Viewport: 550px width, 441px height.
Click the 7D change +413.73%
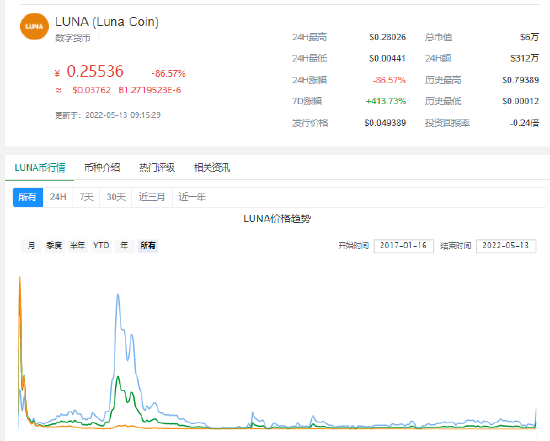pyautogui.click(x=386, y=101)
